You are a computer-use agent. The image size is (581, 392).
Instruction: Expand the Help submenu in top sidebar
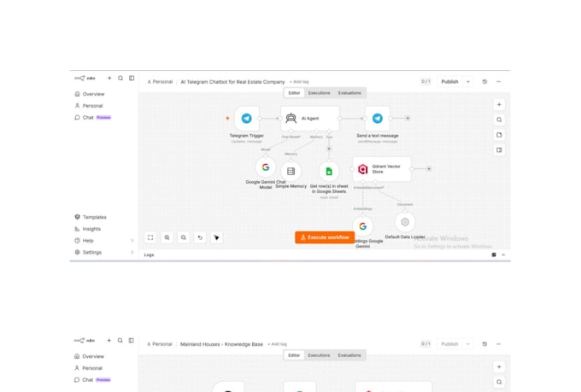132,241
